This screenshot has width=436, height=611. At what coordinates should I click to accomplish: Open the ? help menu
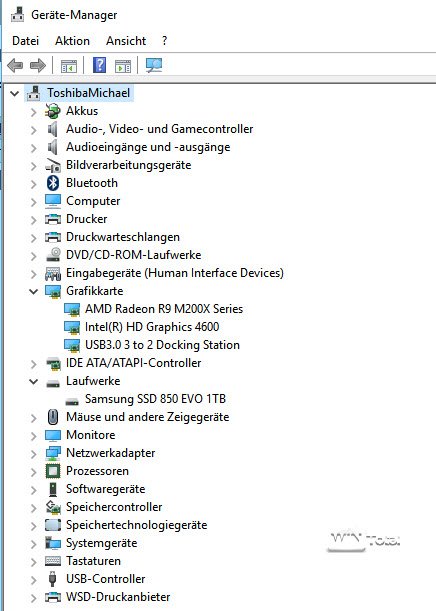click(164, 41)
